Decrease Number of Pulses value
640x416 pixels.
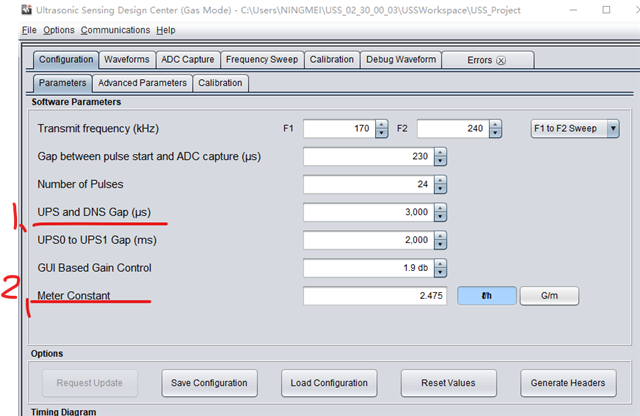[x=440, y=189]
